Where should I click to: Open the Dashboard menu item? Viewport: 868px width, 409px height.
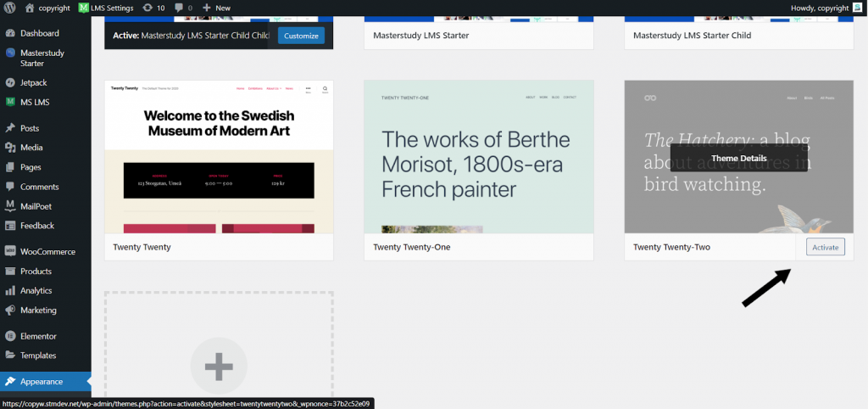pos(39,33)
